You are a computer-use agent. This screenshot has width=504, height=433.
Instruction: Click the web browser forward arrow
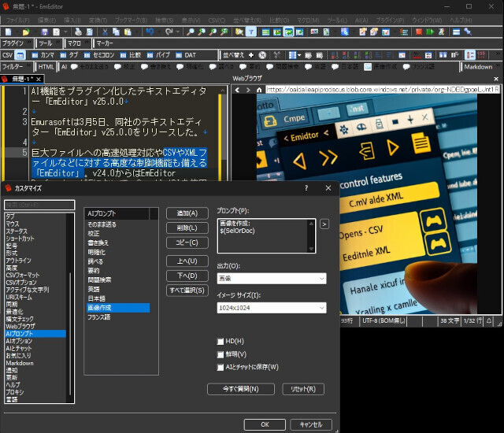click(x=248, y=90)
